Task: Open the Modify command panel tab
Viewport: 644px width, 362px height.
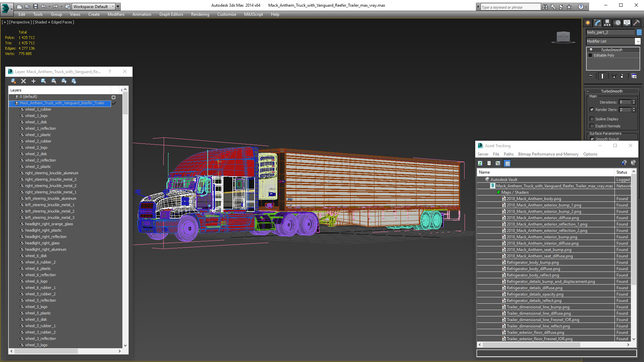Action: coord(598,23)
